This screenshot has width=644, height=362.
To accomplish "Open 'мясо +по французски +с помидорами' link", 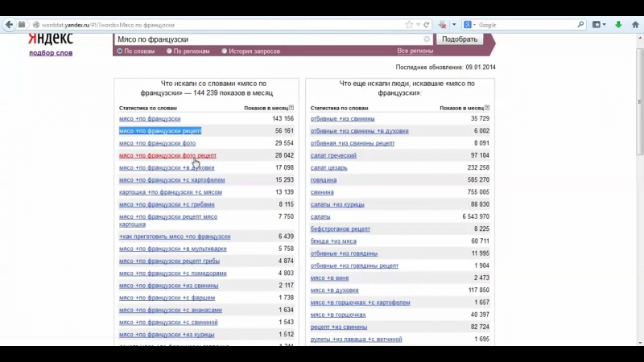I will 172,274.
